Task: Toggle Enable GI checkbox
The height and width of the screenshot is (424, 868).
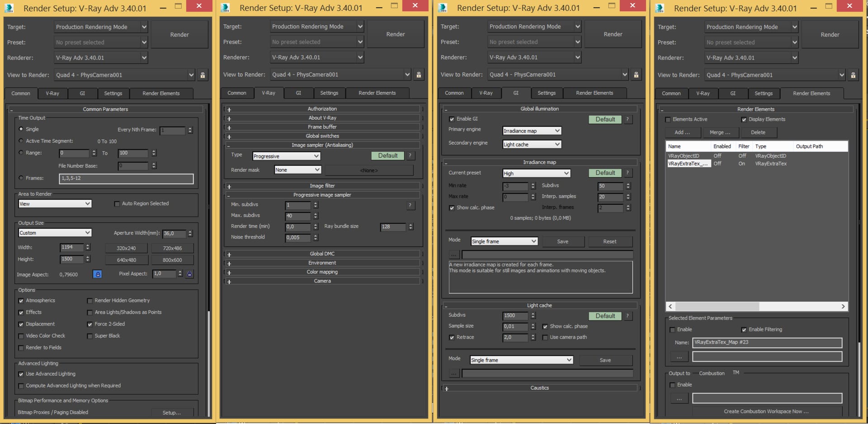Action: coord(452,119)
